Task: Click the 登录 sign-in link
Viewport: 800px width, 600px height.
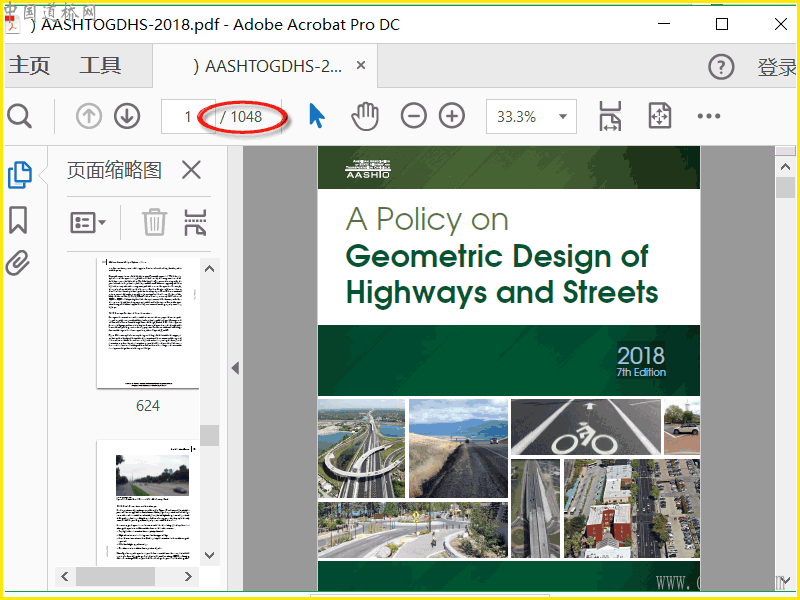Action: (777, 67)
